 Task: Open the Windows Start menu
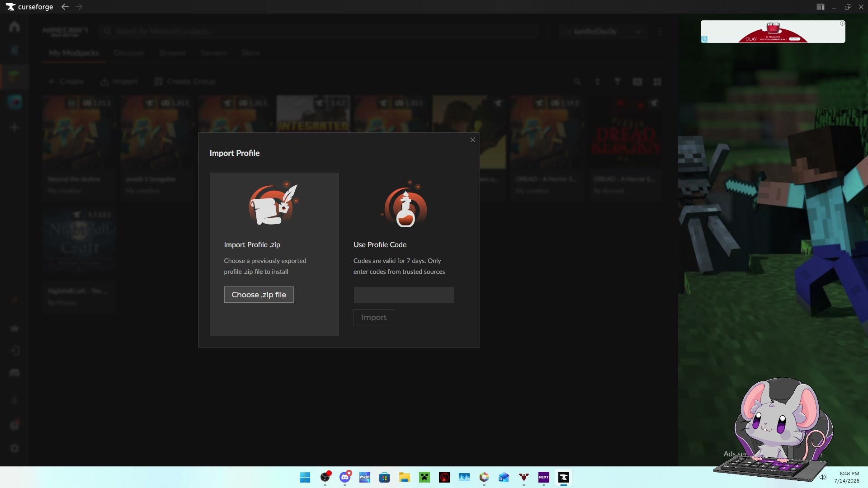click(x=305, y=478)
